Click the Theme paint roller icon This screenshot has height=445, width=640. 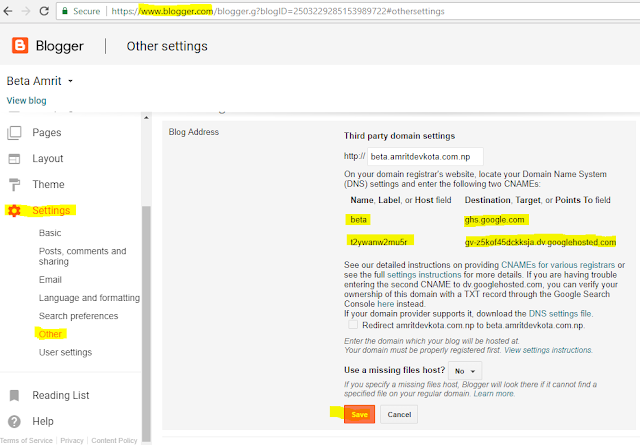coord(14,185)
